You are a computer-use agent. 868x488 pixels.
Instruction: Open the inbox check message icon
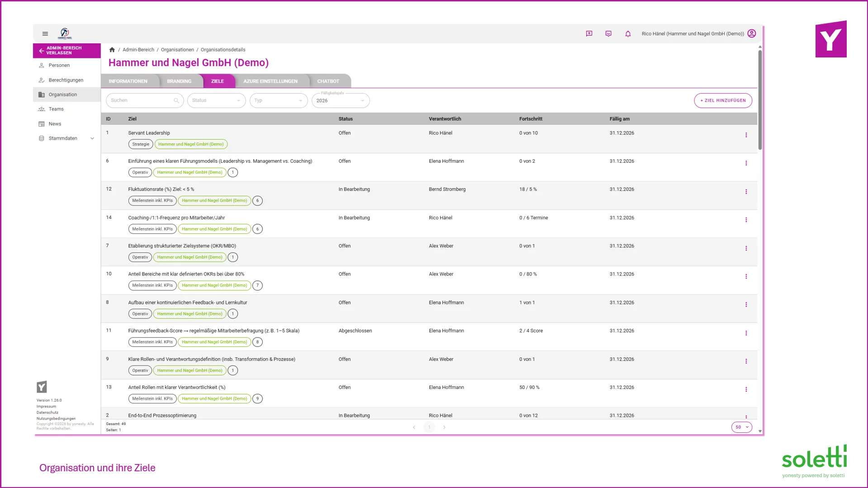tap(608, 33)
